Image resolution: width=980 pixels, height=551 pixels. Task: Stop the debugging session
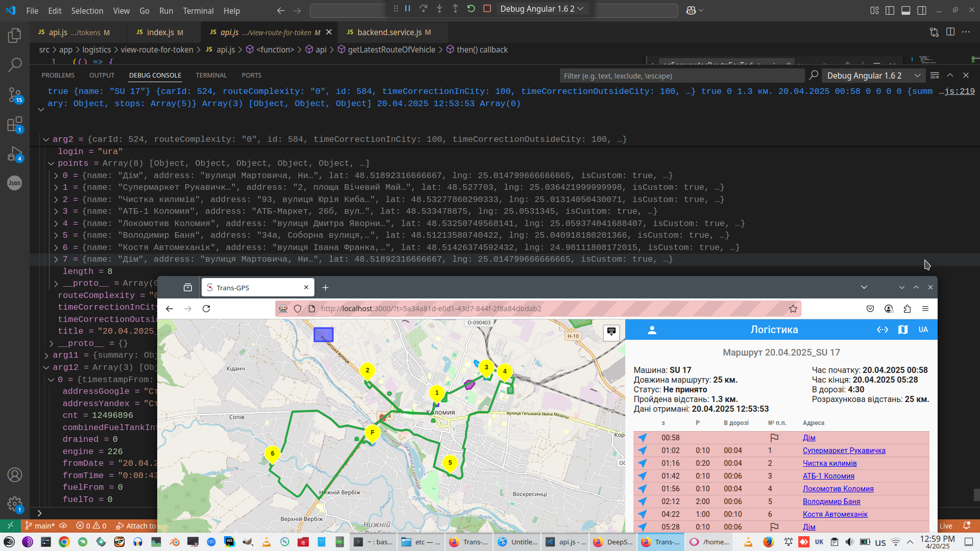487,9
